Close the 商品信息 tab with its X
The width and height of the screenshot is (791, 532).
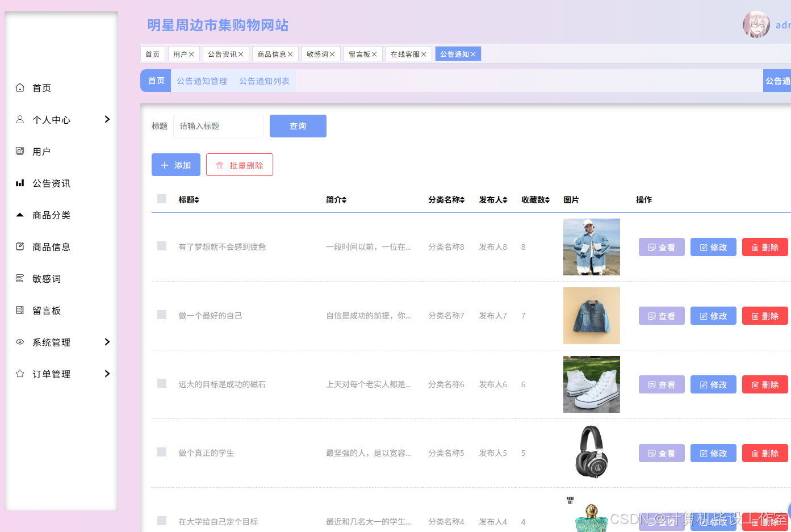(x=290, y=55)
